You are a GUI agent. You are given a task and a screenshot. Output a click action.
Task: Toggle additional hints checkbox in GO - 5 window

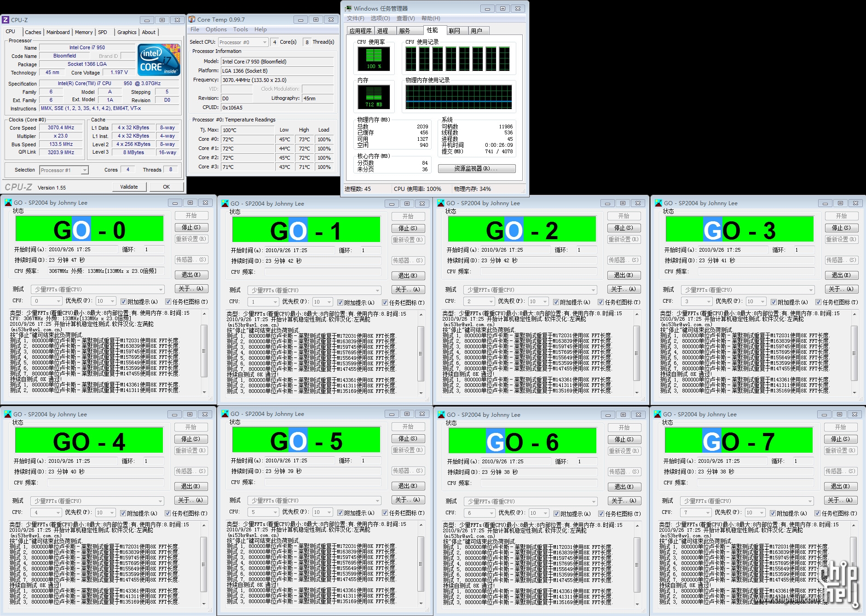pos(340,513)
